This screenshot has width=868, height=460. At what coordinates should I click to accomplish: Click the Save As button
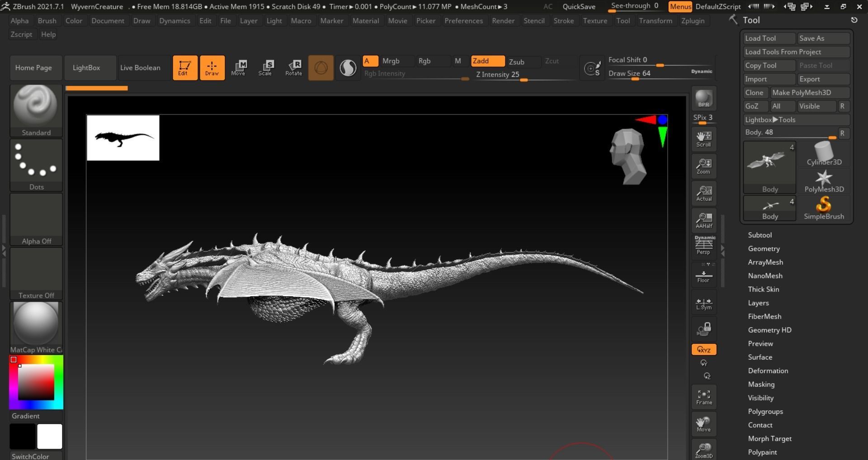(x=823, y=38)
